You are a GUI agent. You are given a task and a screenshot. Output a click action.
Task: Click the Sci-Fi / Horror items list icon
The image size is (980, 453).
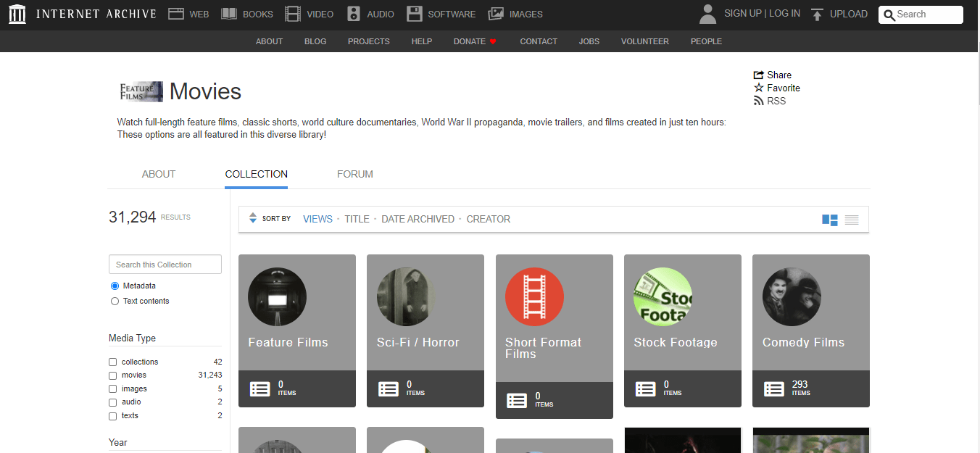click(389, 388)
